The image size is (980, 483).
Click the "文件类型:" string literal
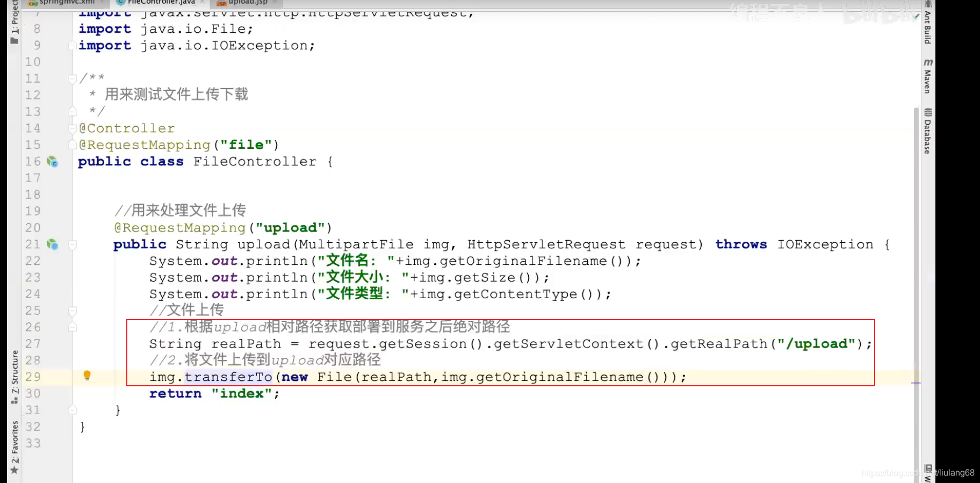point(363,294)
